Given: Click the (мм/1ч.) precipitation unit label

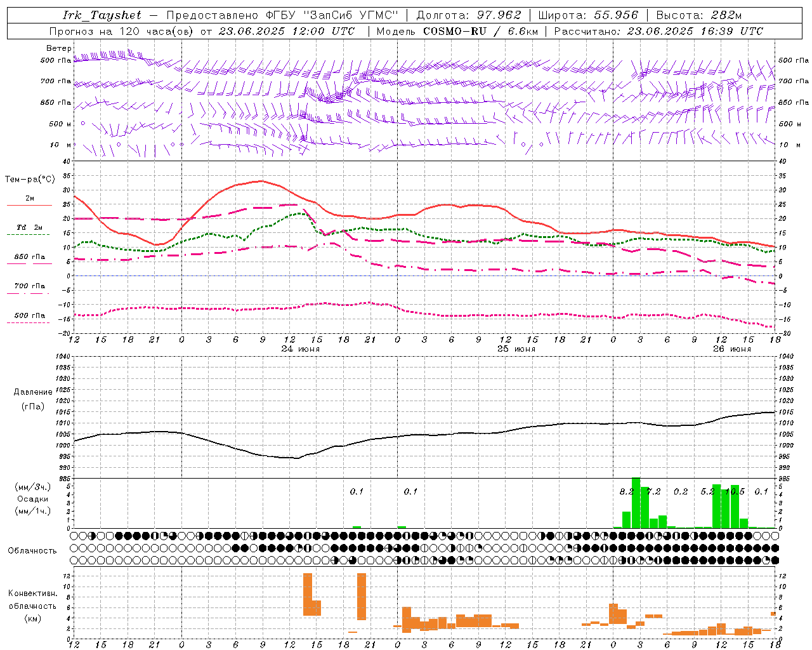Looking at the screenshot, I should point(33,511).
